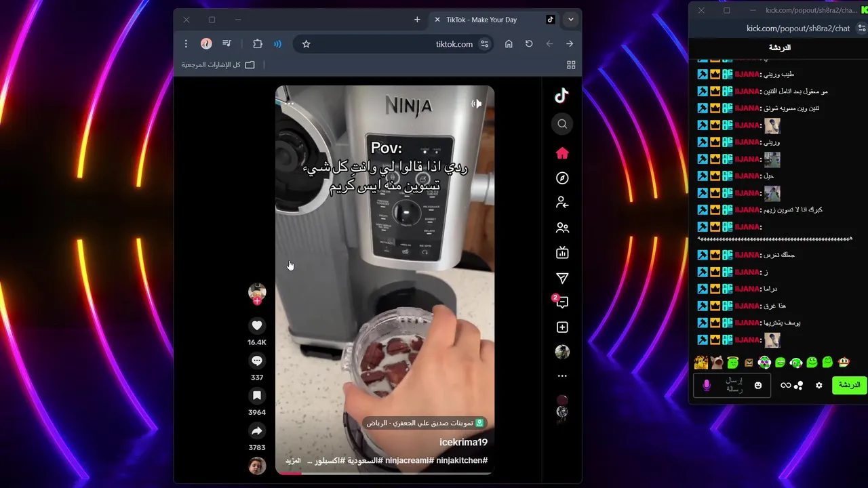Open the location tag for الرياض
This screenshot has width=868, height=488.
(x=425, y=423)
